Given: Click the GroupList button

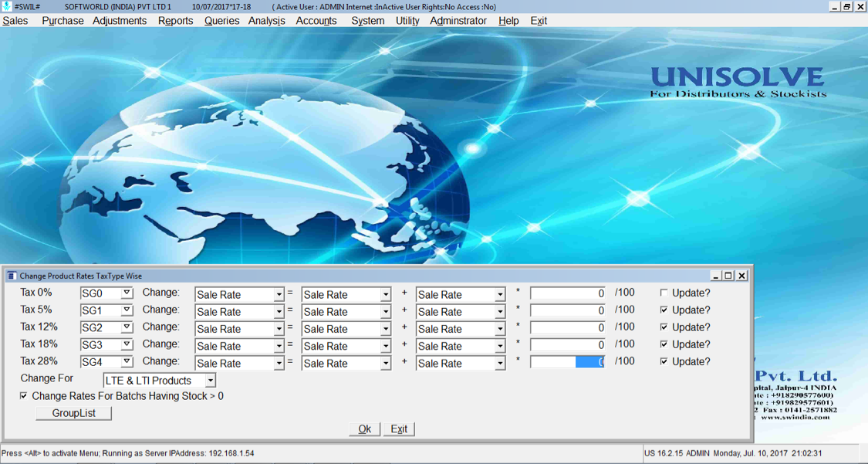Looking at the screenshot, I should coord(73,414).
